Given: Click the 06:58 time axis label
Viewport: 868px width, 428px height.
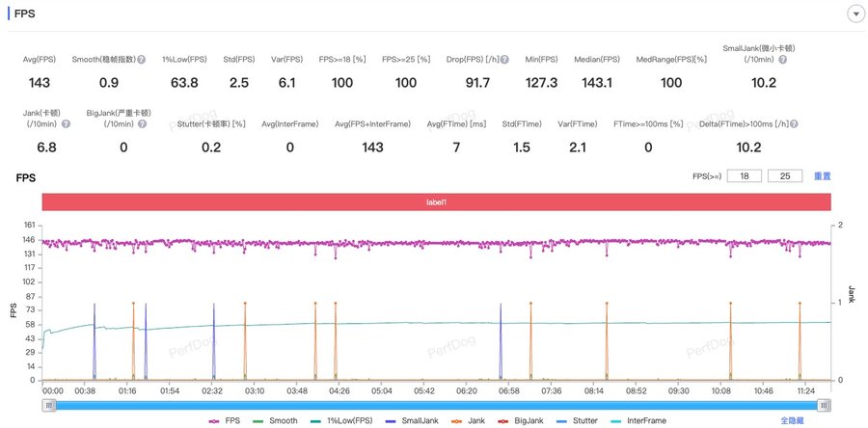Looking at the screenshot, I should 508,391.
